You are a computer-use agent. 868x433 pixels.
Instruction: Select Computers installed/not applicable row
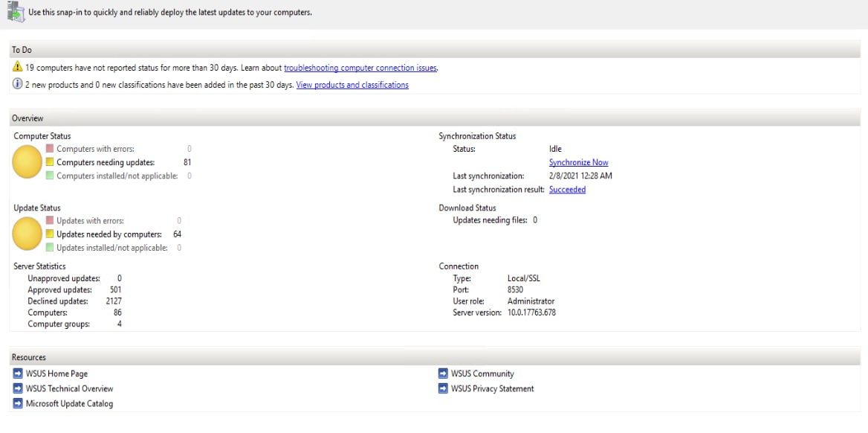click(x=119, y=176)
